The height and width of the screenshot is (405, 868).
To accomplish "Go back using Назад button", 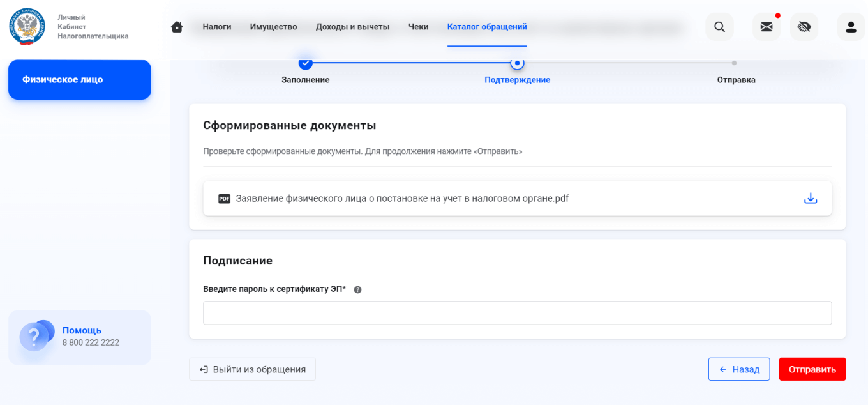I will 739,369.
